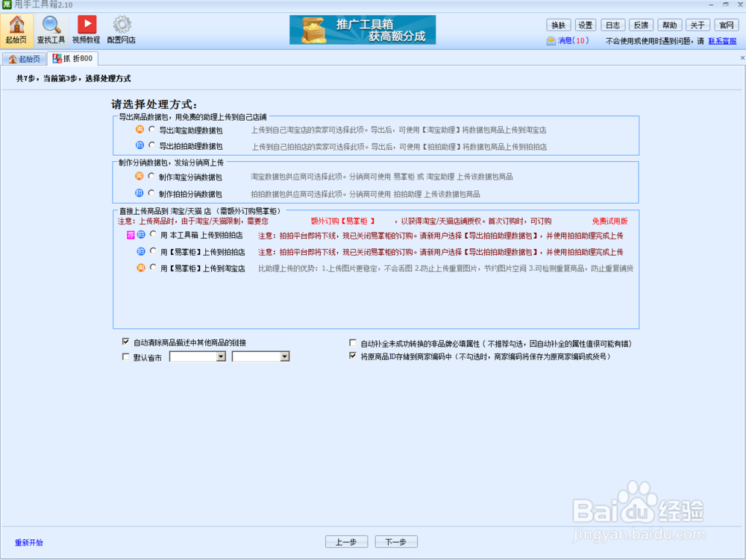This screenshot has width=746, height=560.
Task: Open the city dropdown list
Action: click(x=286, y=356)
